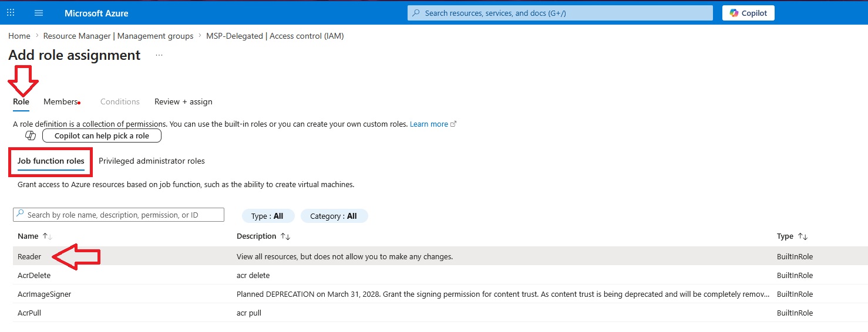Viewport: 868px width, 332px height.
Task: Click the external link icon after Learn more
Action: 453,124
